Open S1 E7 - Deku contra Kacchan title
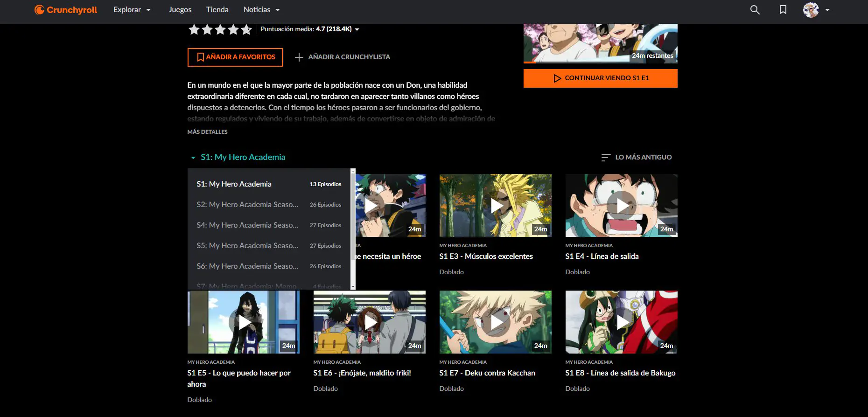The width and height of the screenshot is (868, 417). coord(487,373)
